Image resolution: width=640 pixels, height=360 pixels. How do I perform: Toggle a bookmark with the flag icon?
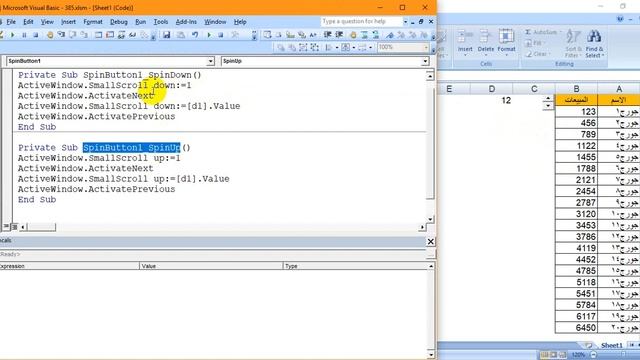390,35
